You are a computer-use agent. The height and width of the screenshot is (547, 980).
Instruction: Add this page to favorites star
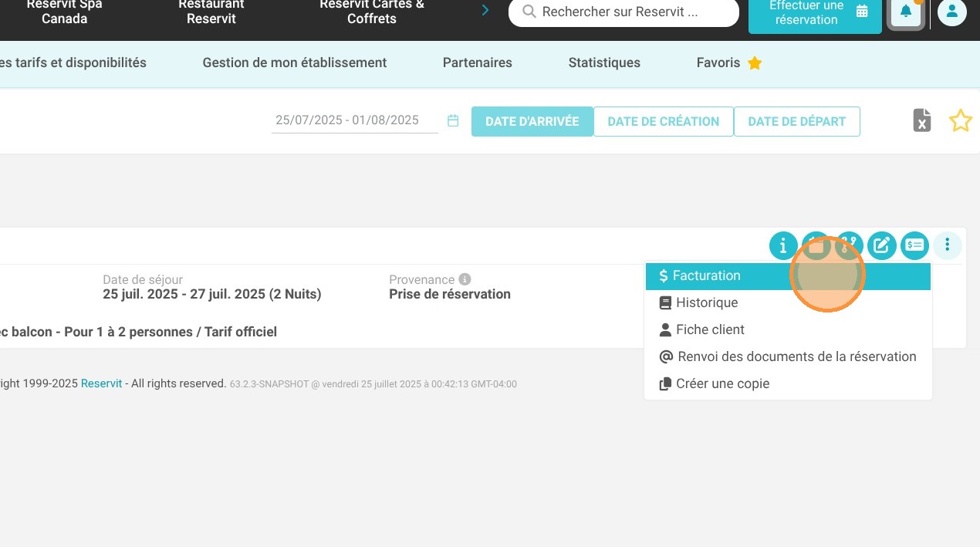click(960, 120)
